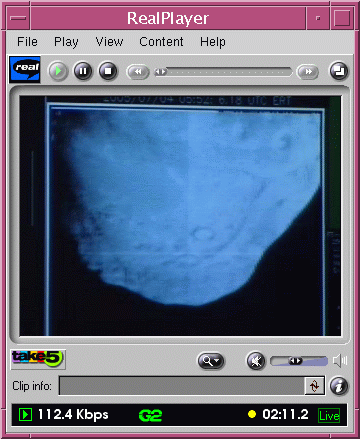Toggle the mute speaker button

[256, 361]
